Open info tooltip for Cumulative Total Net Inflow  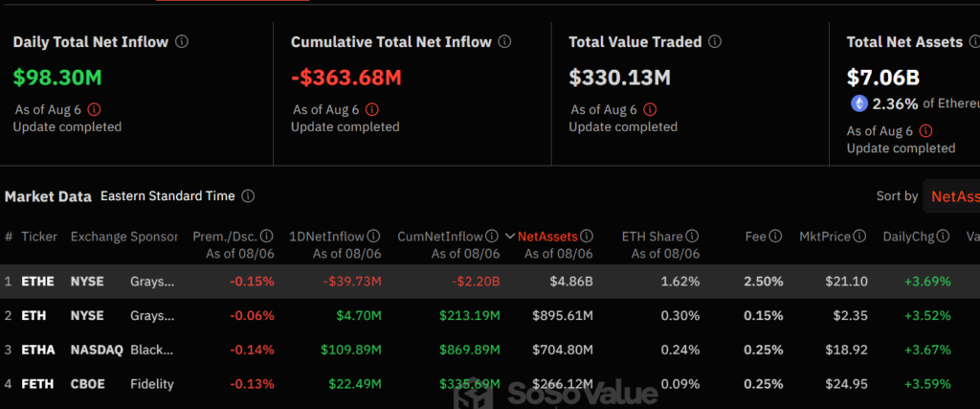[504, 42]
